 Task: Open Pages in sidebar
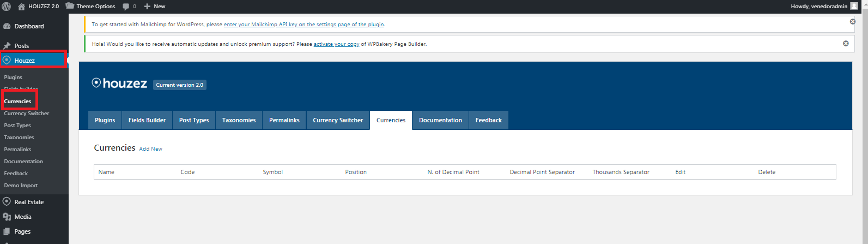(x=22, y=231)
